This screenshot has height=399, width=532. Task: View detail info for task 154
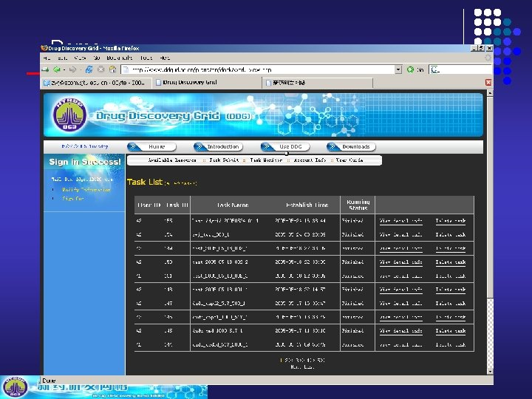click(x=400, y=235)
